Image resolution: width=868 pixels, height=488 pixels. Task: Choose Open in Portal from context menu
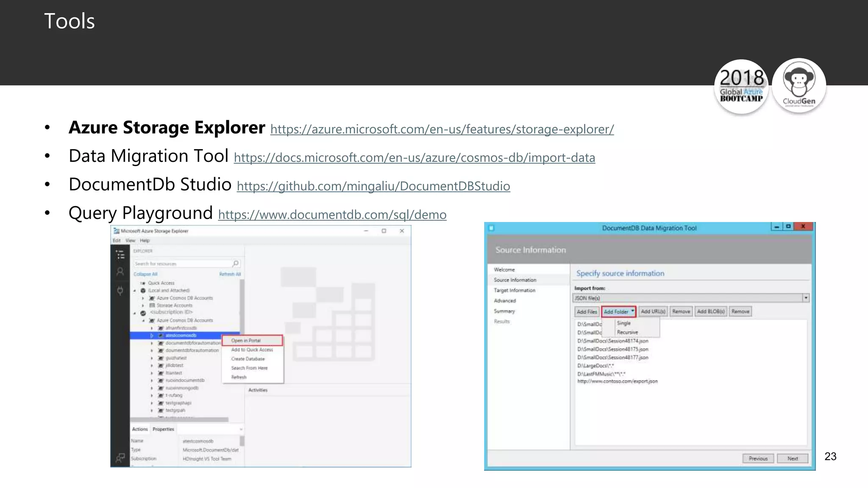[x=252, y=340]
